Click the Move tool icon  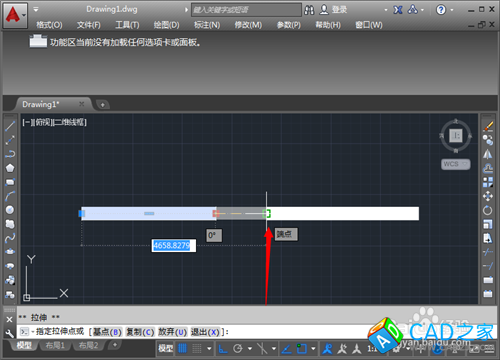pos(488,196)
